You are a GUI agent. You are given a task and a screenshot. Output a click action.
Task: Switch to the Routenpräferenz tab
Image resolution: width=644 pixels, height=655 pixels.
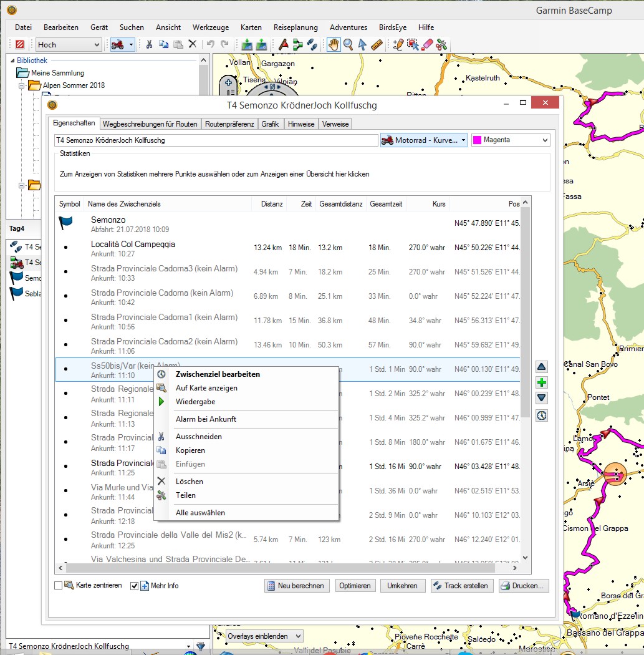tap(229, 124)
